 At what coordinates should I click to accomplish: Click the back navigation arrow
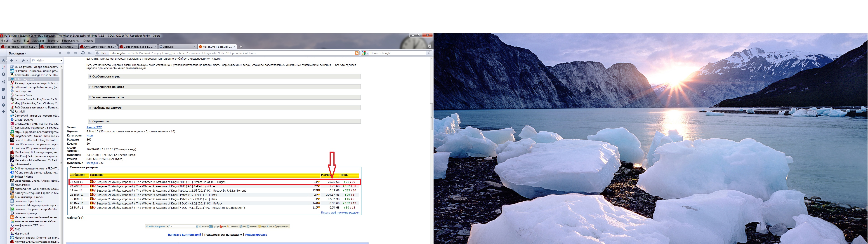[x=69, y=53]
